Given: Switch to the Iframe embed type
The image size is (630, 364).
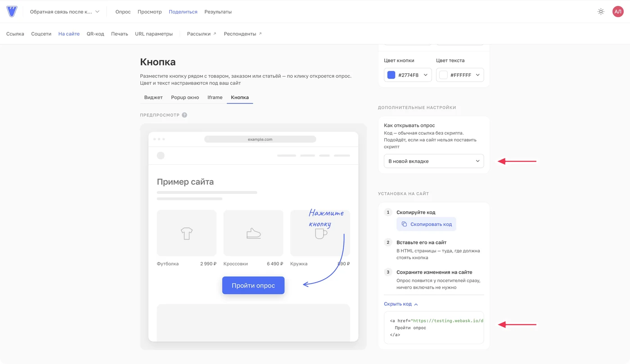Looking at the screenshot, I should click(215, 97).
